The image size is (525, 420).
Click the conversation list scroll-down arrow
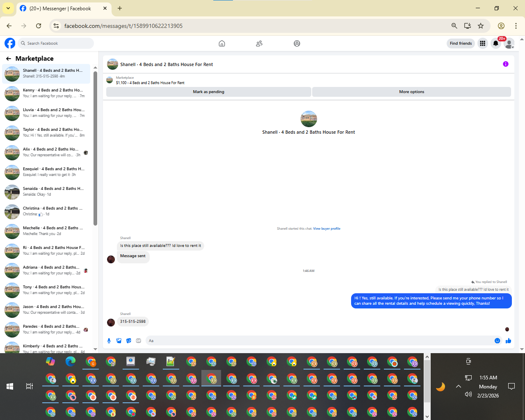(x=95, y=349)
